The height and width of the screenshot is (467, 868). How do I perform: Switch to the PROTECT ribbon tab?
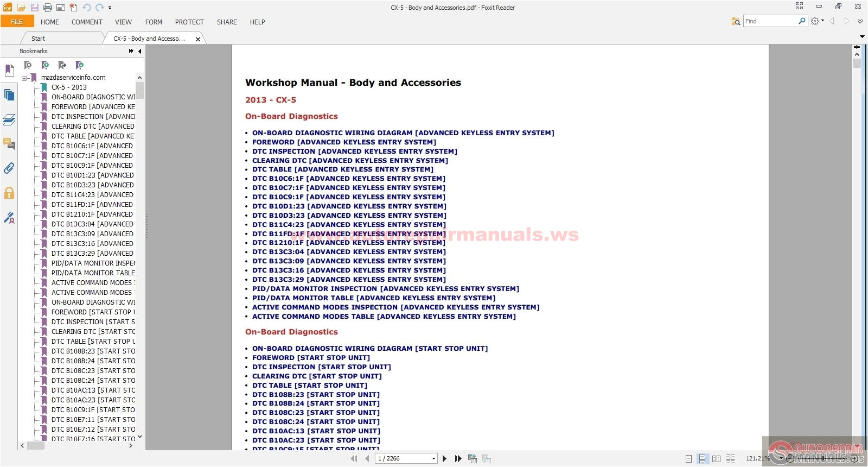pyautogui.click(x=189, y=22)
